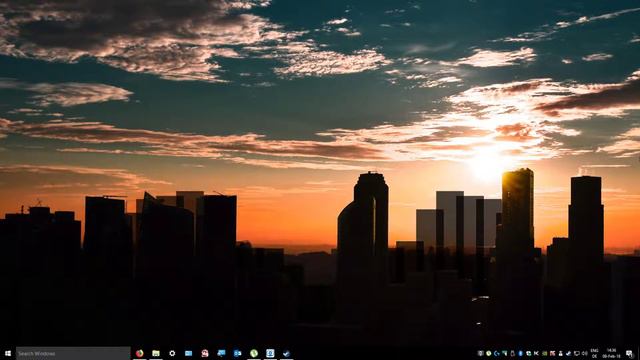Open the clock and date flyout
The image size is (640, 360).
pyautogui.click(x=611, y=353)
